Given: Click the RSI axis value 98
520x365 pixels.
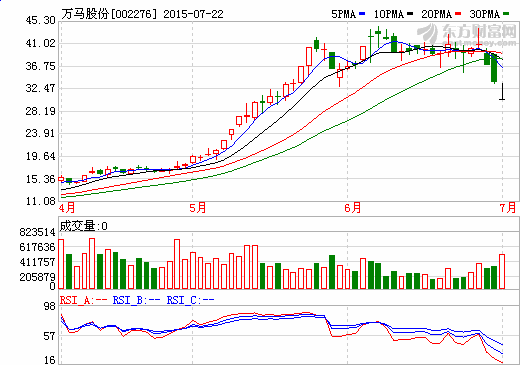Looking at the screenshot, I should [50, 306].
